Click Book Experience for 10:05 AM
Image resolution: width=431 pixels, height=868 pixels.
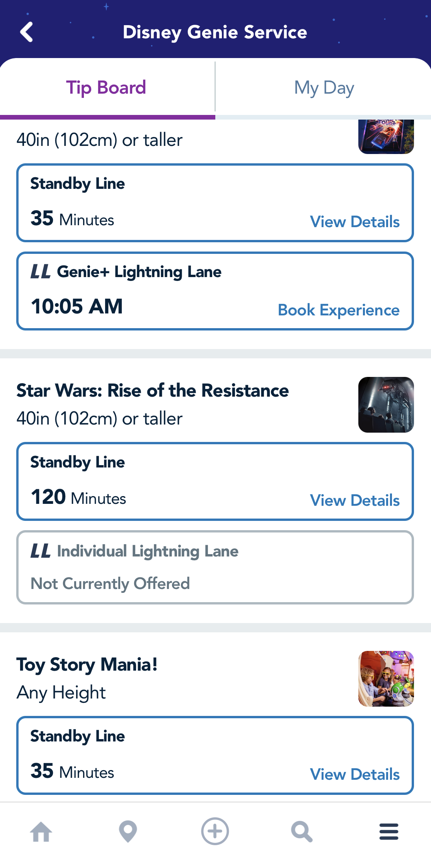pyautogui.click(x=338, y=310)
